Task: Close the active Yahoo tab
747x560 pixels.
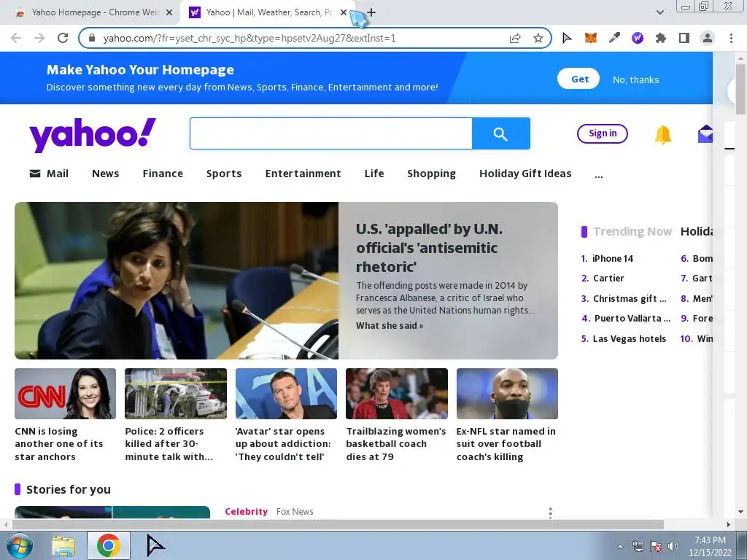Action: tap(344, 12)
